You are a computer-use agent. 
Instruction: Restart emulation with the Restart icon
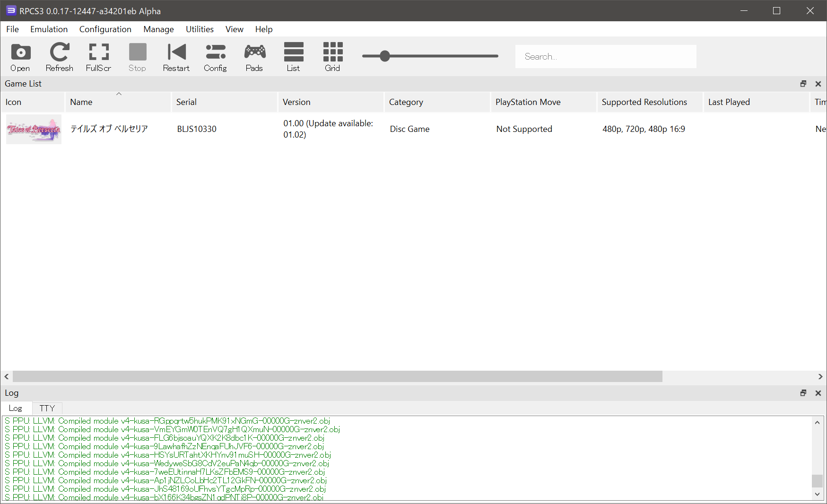tap(176, 57)
